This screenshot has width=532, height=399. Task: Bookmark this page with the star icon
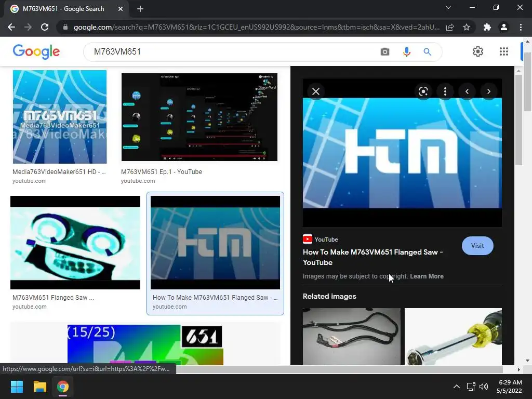tap(467, 27)
